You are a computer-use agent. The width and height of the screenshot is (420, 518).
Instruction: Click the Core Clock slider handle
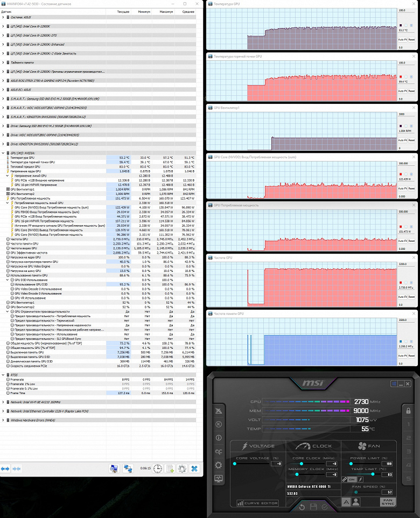point(302,464)
